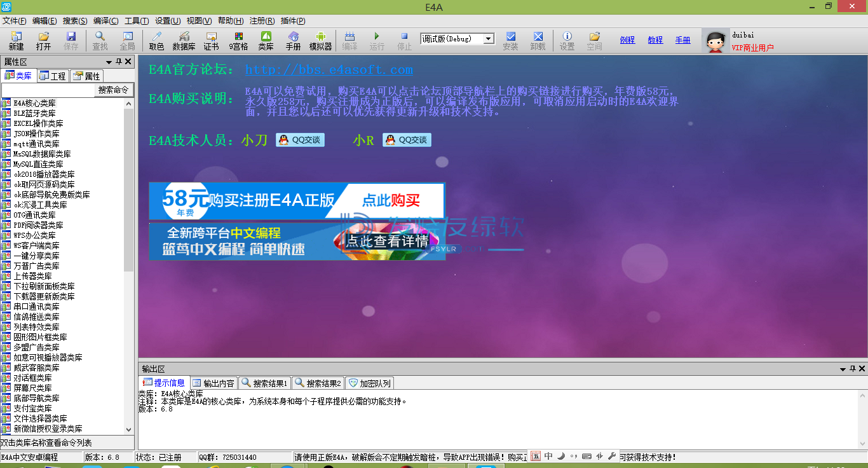Switch to the 类库 tab
The image size is (868, 468).
18,76
